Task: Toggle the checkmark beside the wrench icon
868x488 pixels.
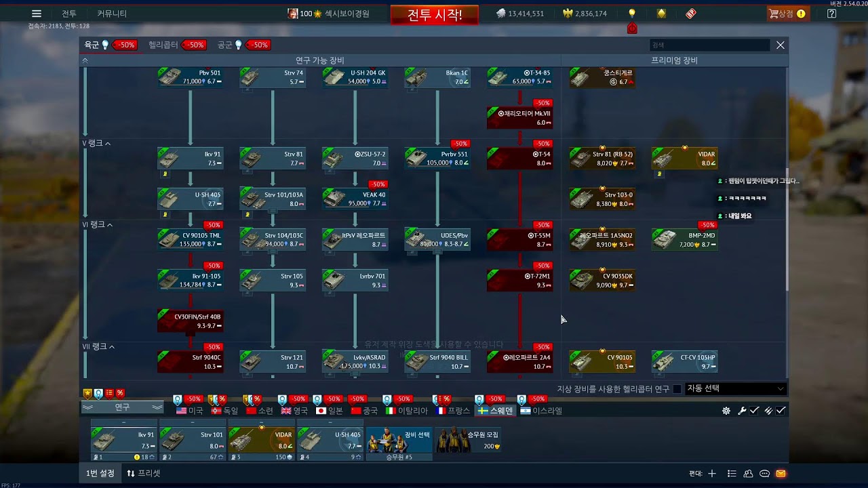Action: pos(754,411)
